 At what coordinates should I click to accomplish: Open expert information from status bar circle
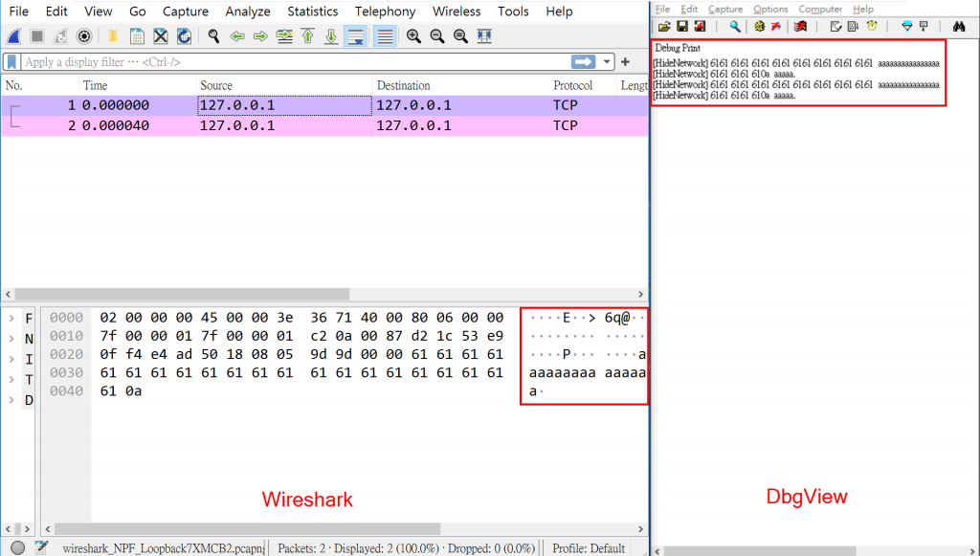click(17, 548)
